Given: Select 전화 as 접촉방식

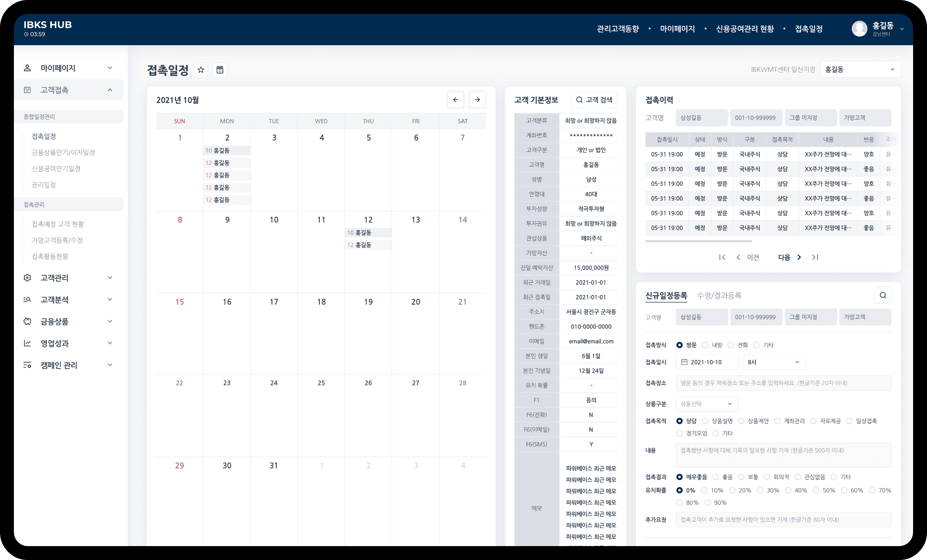Looking at the screenshot, I should click(731, 345).
